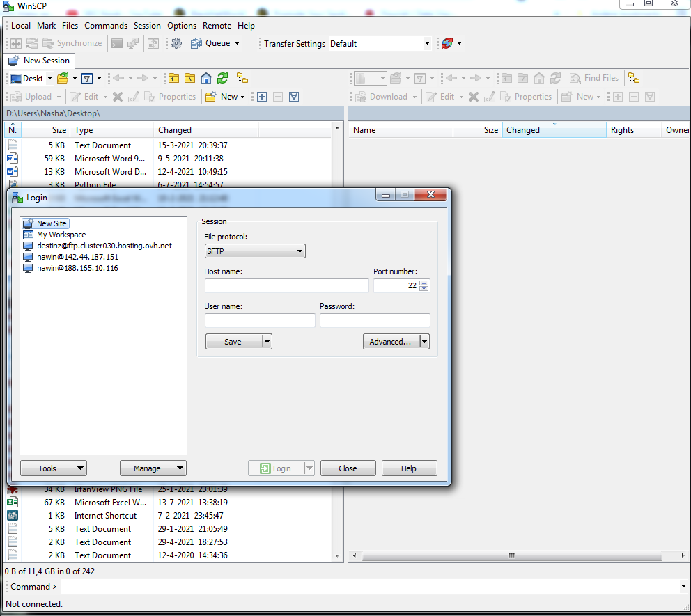Screen dimensions: 691x616
Task: Click compare directories icon in main toolbar
Action: coord(16,43)
